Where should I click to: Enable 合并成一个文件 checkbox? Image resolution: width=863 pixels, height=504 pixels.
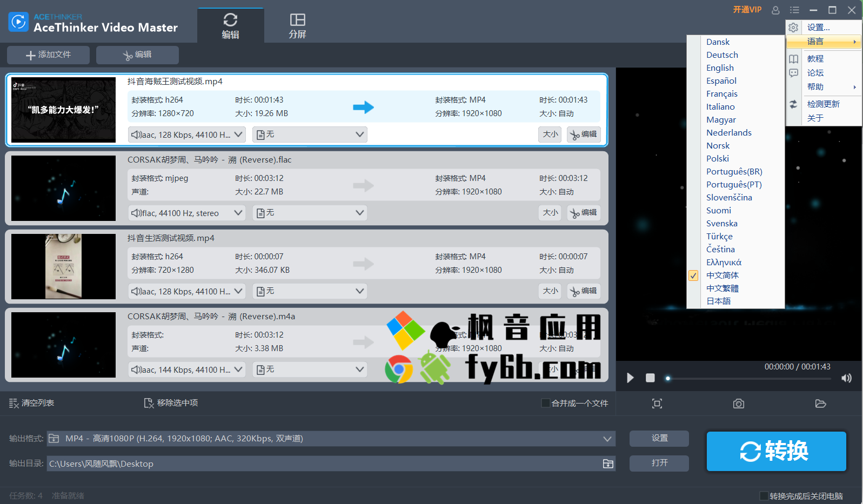pyautogui.click(x=546, y=403)
